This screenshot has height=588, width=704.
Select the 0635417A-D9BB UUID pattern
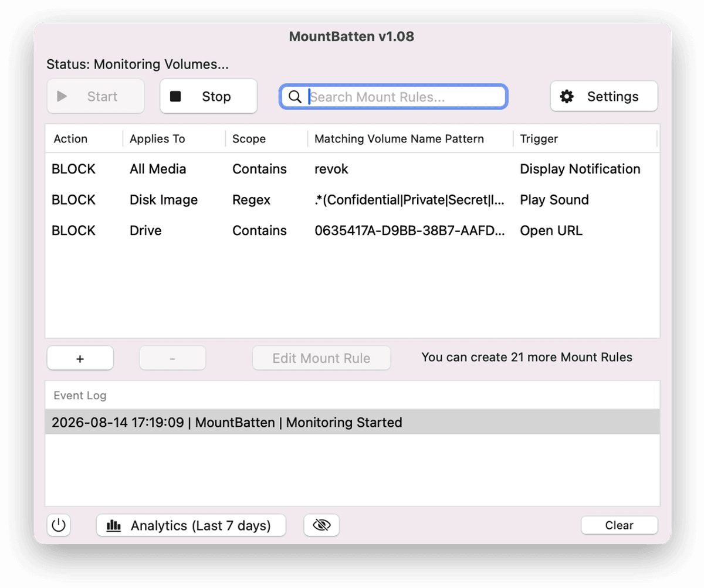pos(409,231)
